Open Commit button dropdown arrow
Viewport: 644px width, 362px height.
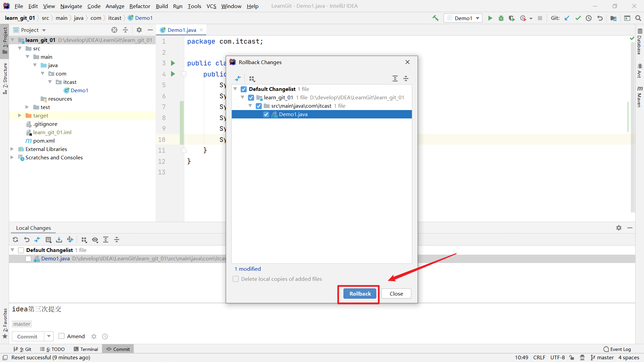click(49, 336)
